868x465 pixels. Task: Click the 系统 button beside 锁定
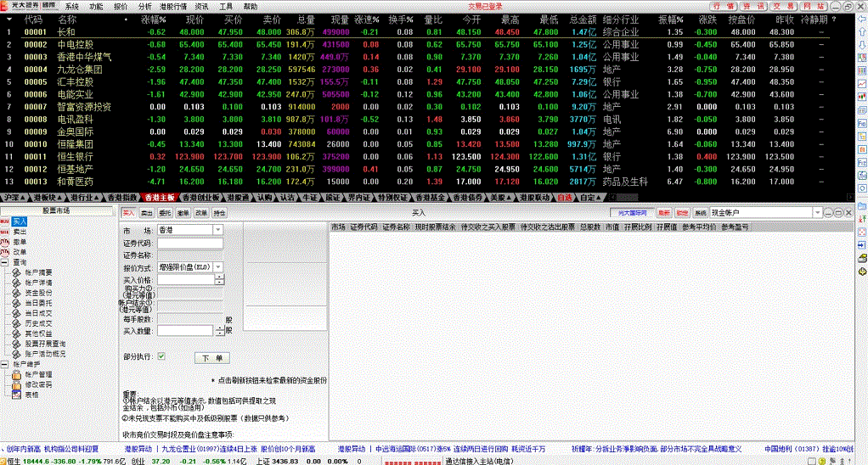point(701,213)
